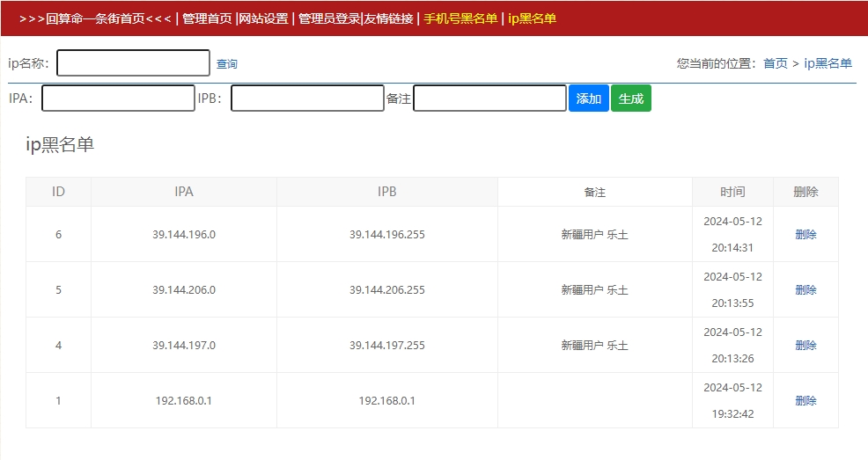Delete the 39.144.197.0 row
The width and height of the screenshot is (868, 460).
click(x=805, y=346)
